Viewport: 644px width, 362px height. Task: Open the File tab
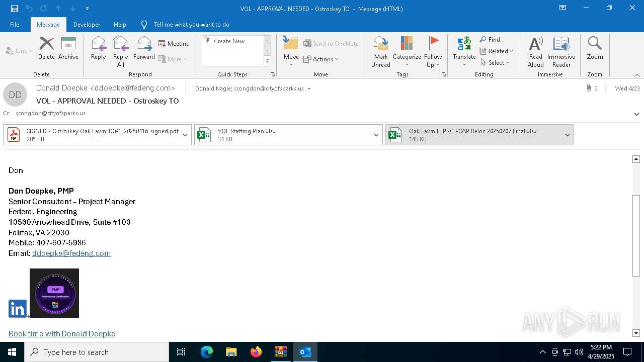15,25
